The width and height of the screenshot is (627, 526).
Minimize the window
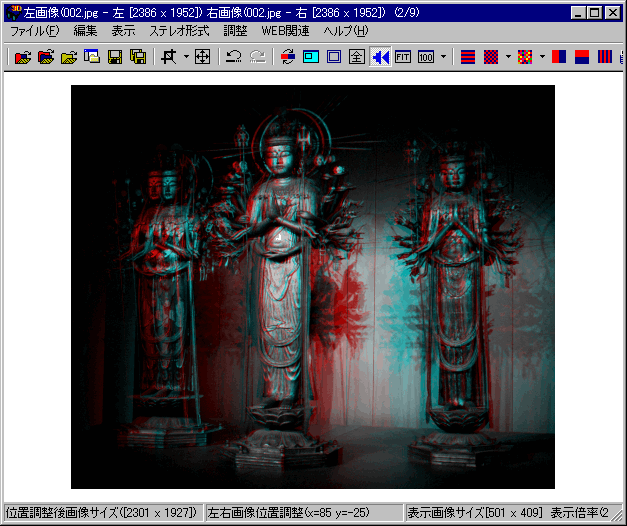coord(578,13)
